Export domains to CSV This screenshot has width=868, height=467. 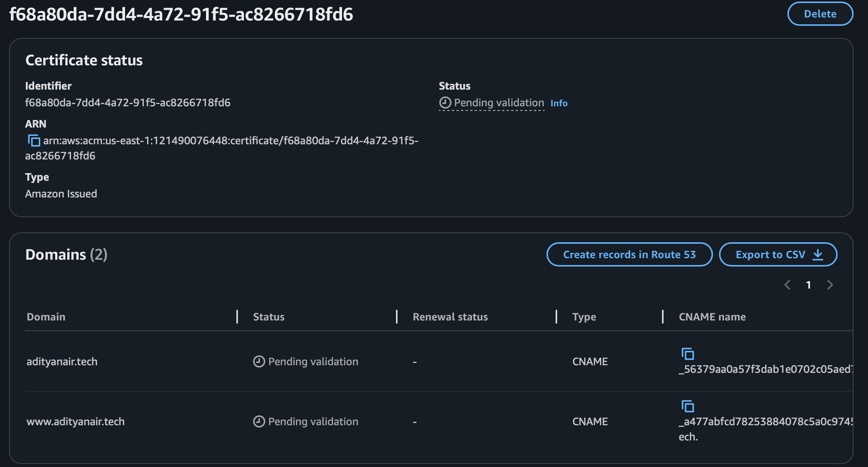770,254
